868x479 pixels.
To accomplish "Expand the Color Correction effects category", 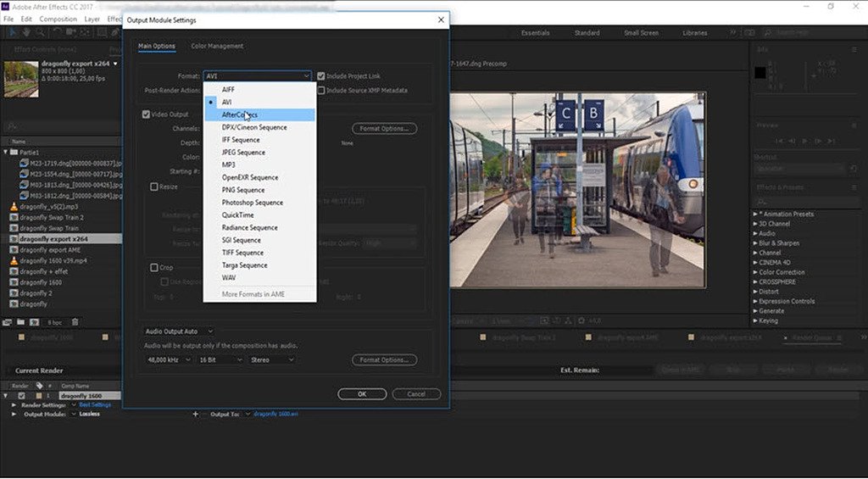I will click(755, 272).
